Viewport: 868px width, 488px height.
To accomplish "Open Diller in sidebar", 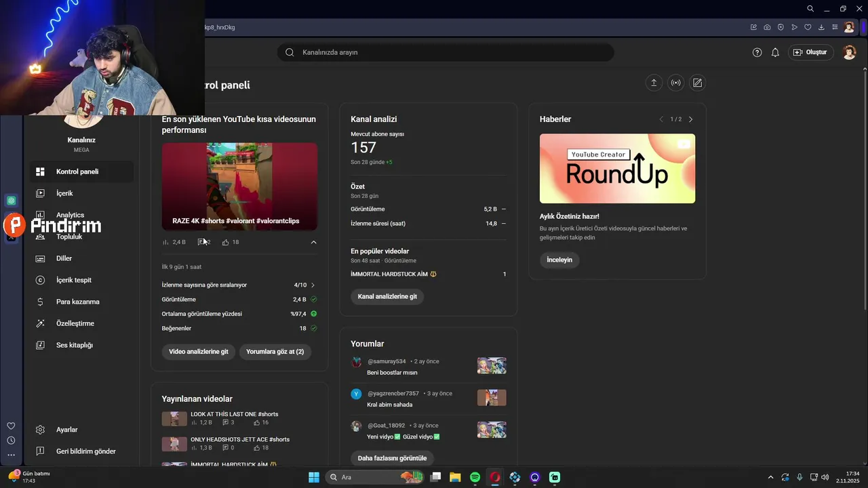I will click(82, 258).
